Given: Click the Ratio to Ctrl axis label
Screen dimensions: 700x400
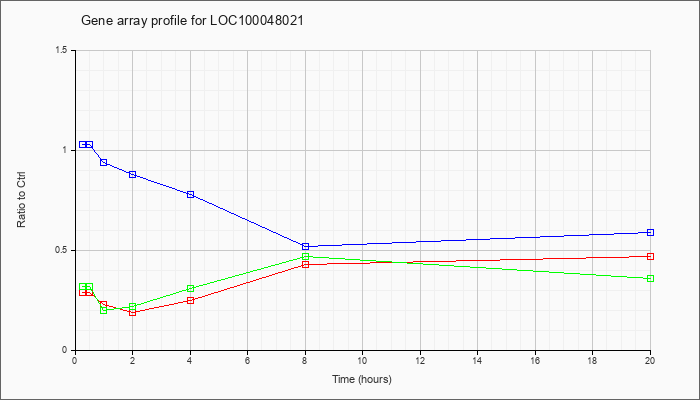Looking at the screenshot, I should 21,200.
